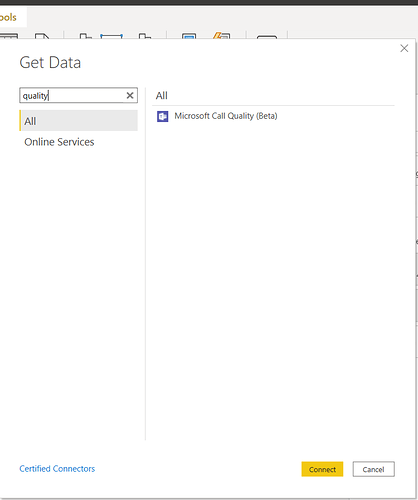Image resolution: width=418 pixels, height=500 pixels.
Task: Click the Microsoft Teams icon beside Call Quality
Action: (x=162, y=116)
